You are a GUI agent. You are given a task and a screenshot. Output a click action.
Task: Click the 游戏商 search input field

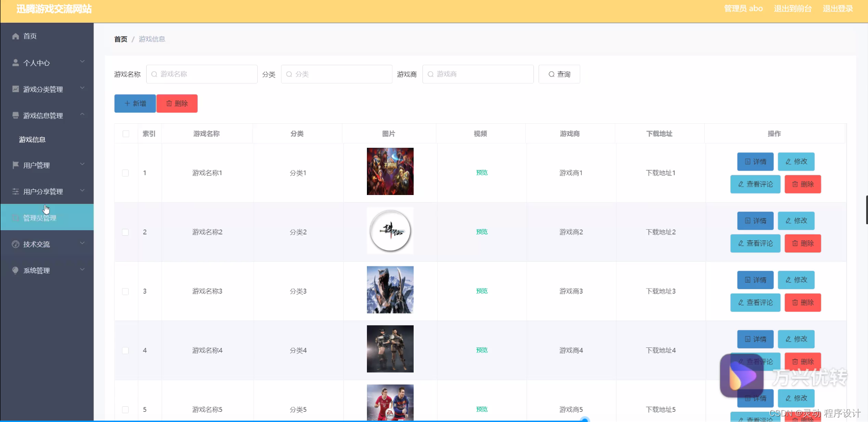[477, 74]
